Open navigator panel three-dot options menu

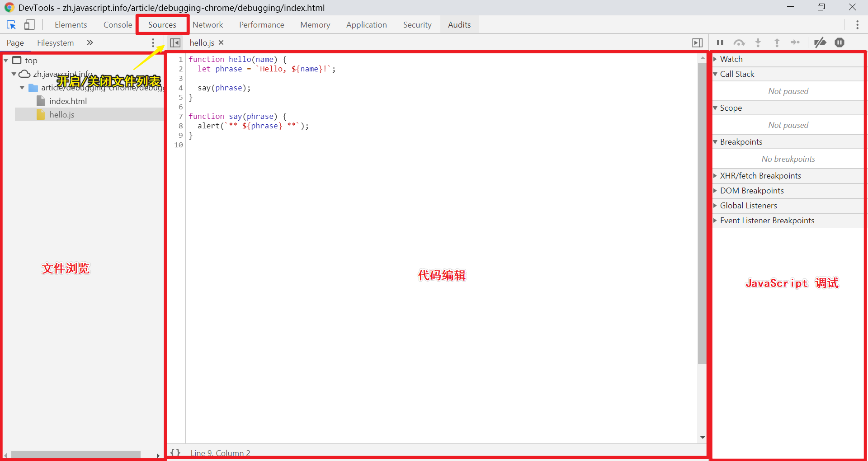point(153,42)
